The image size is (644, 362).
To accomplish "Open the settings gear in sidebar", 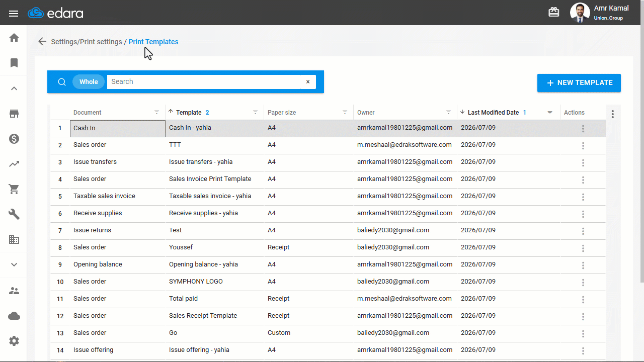I will coord(14,341).
